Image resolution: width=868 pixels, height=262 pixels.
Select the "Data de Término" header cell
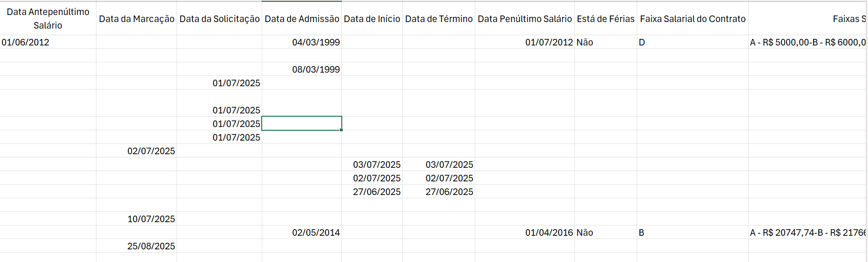(x=439, y=19)
